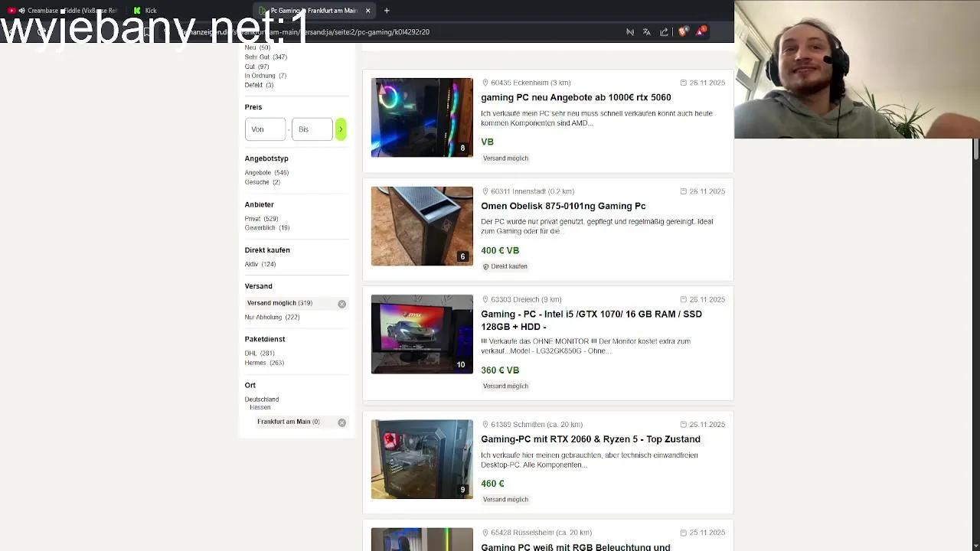Click 'Versand möglich' tag on RTX 5060 listing
This screenshot has height=551, width=980.
pos(505,158)
